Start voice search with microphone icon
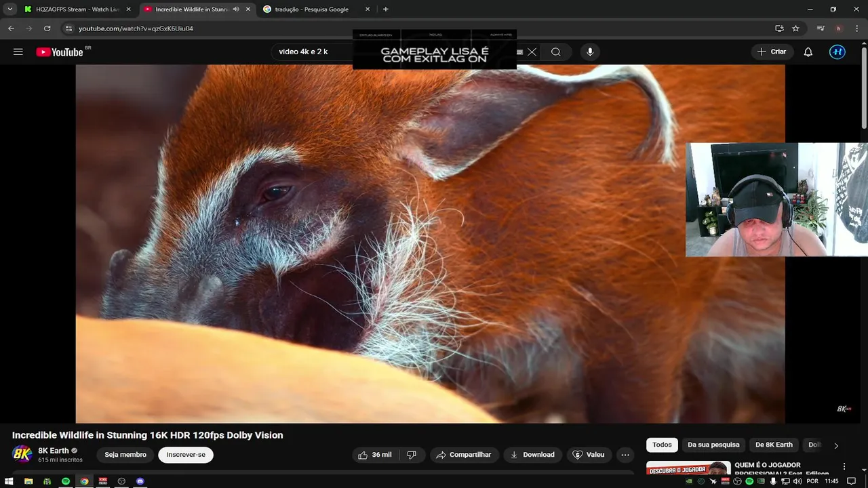The height and width of the screenshot is (488, 868). pos(590,52)
